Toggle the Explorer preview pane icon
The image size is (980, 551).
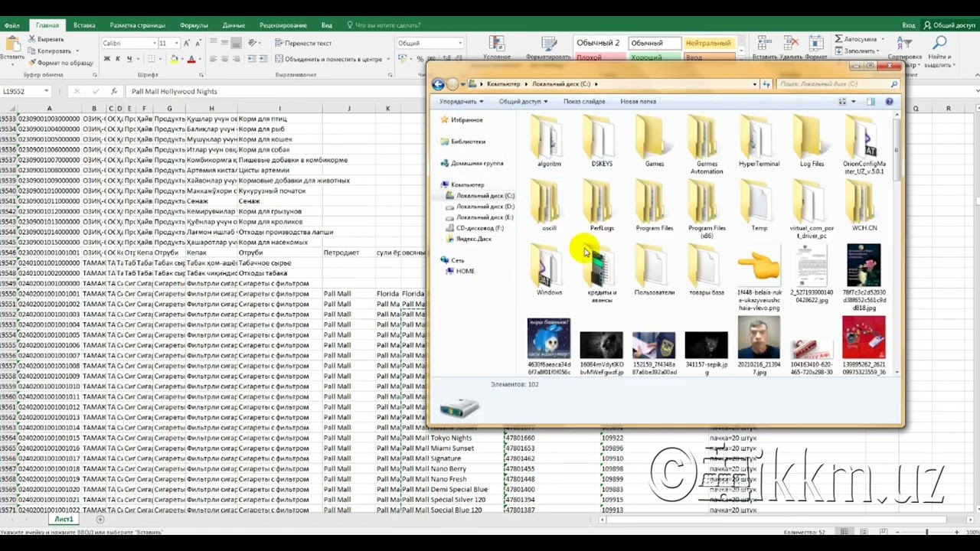871,101
